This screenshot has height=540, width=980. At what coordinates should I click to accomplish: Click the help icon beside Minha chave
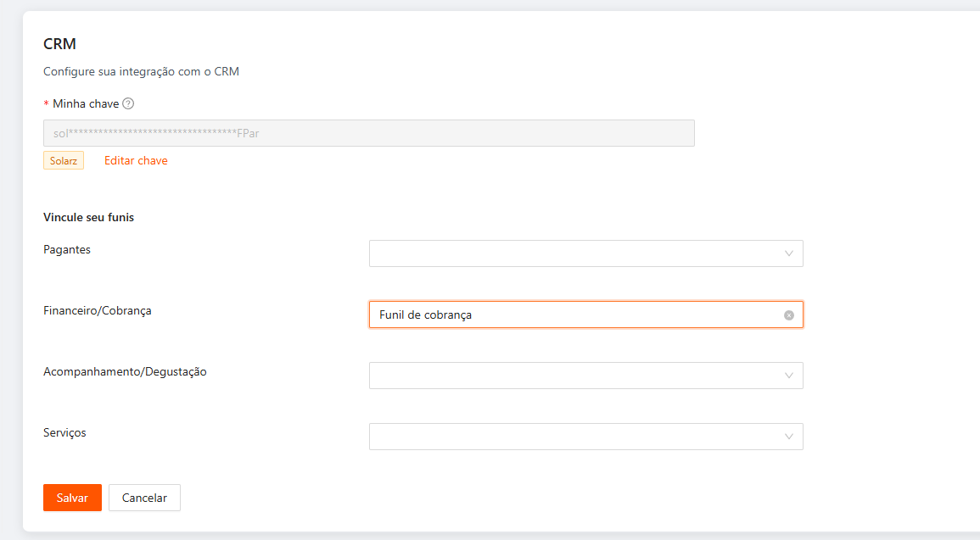click(x=128, y=103)
